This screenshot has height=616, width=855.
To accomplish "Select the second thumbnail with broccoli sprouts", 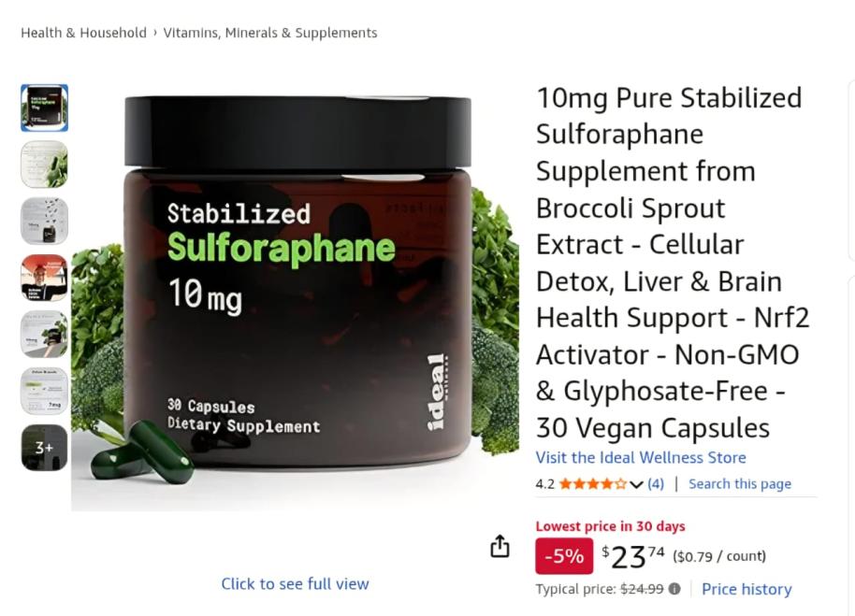I will [45, 165].
